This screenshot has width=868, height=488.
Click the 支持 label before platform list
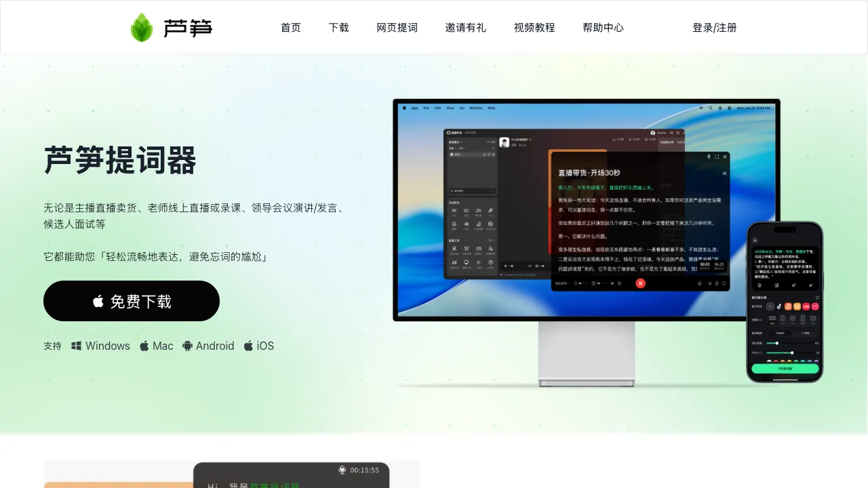tap(52, 346)
